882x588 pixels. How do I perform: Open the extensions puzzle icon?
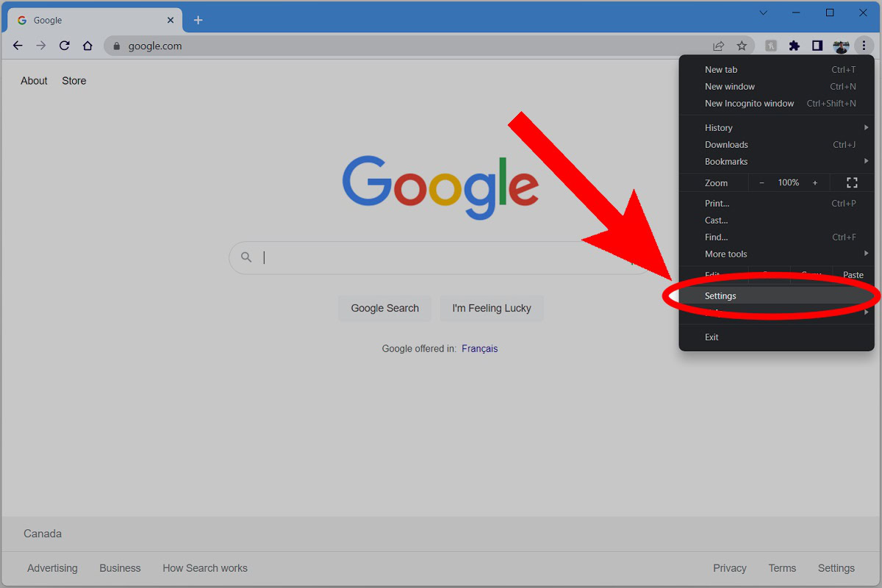click(x=794, y=46)
